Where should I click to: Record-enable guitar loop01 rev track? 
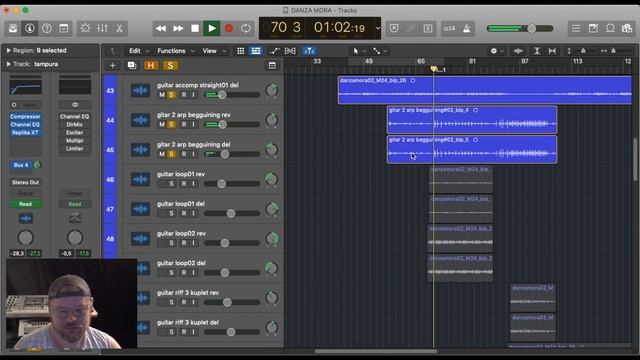point(184,184)
